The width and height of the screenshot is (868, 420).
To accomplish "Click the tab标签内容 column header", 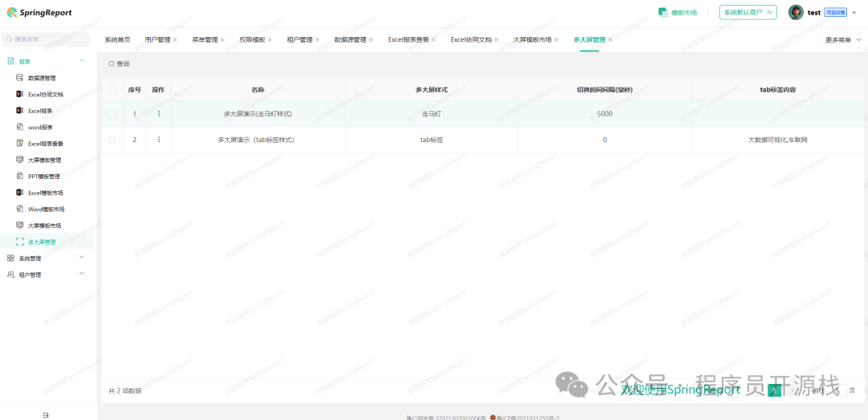I will (778, 90).
